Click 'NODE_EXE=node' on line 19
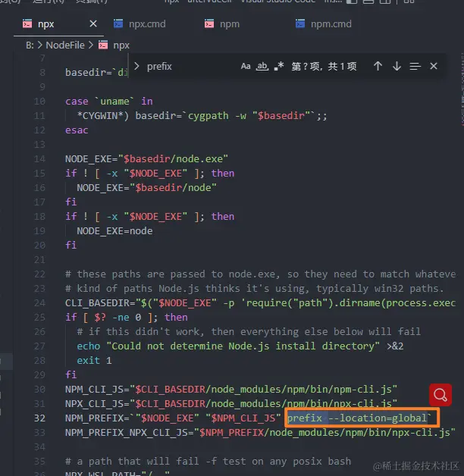 114,231
